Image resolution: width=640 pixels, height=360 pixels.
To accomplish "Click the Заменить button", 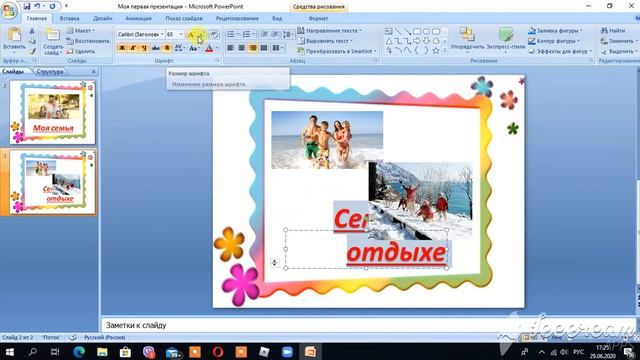I will (x=618, y=41).
